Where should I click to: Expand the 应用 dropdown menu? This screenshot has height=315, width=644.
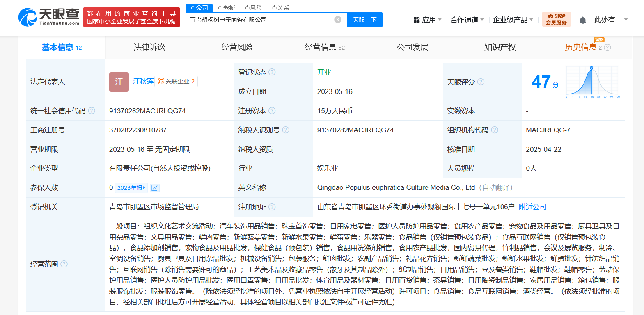(428, 20)
